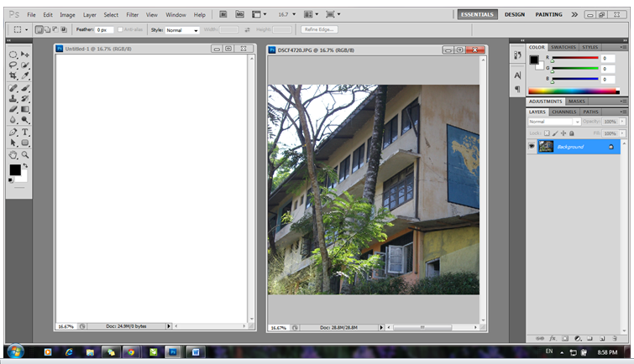Choose Add to selection mode
This screenshot has height=364, width=634.
point(47,29)
